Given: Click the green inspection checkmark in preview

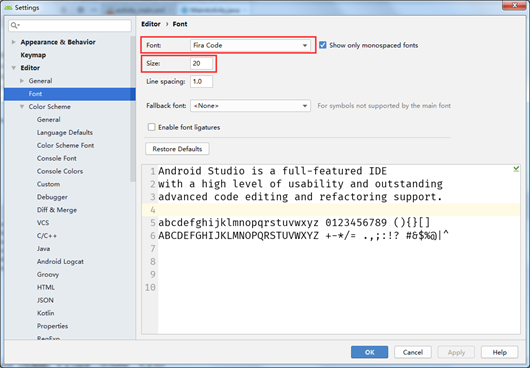Looking at the screenshot, I should tap(516, 169).
